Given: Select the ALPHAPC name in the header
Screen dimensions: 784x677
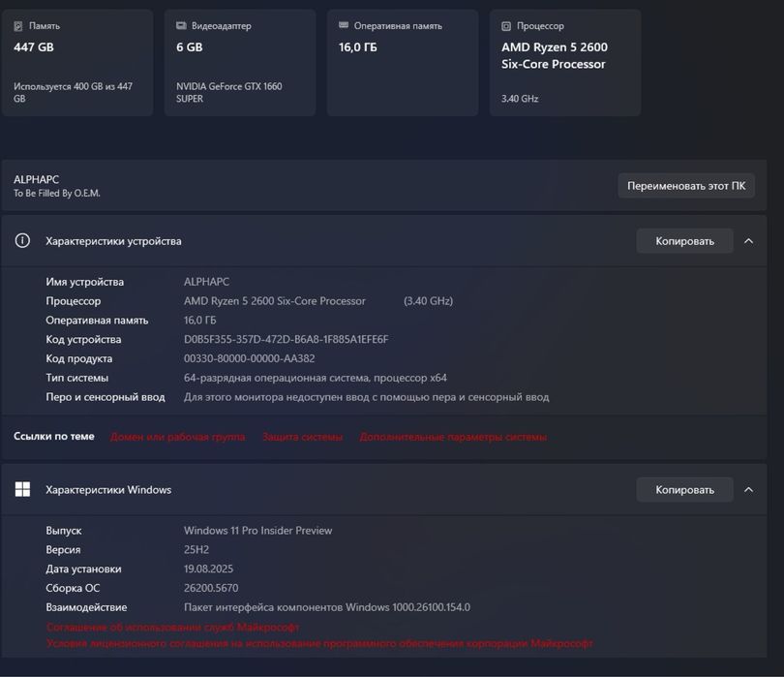Looking at the screenshot, I should [37, 179].
